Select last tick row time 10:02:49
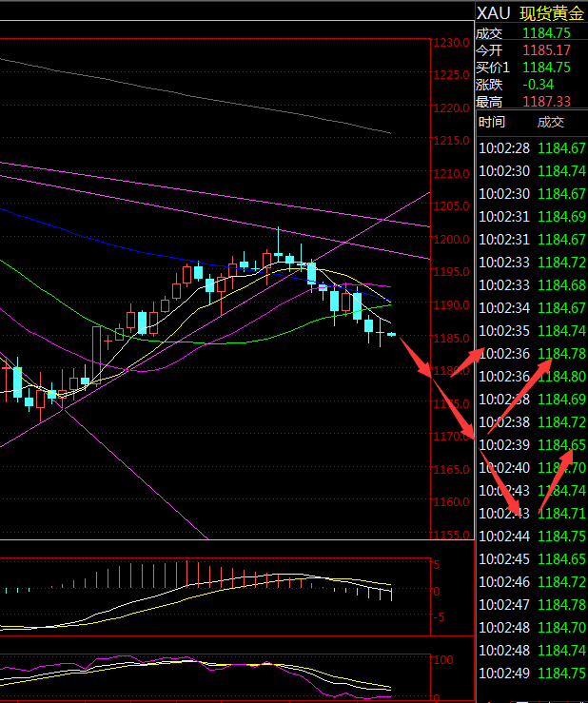The width and height of the screenshot is (588, 703). coord(504,673)
